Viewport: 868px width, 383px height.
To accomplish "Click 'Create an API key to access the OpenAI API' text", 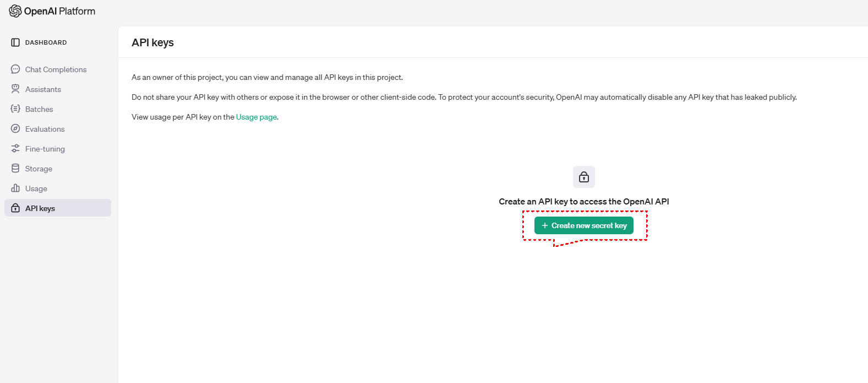I will point(584,201).
